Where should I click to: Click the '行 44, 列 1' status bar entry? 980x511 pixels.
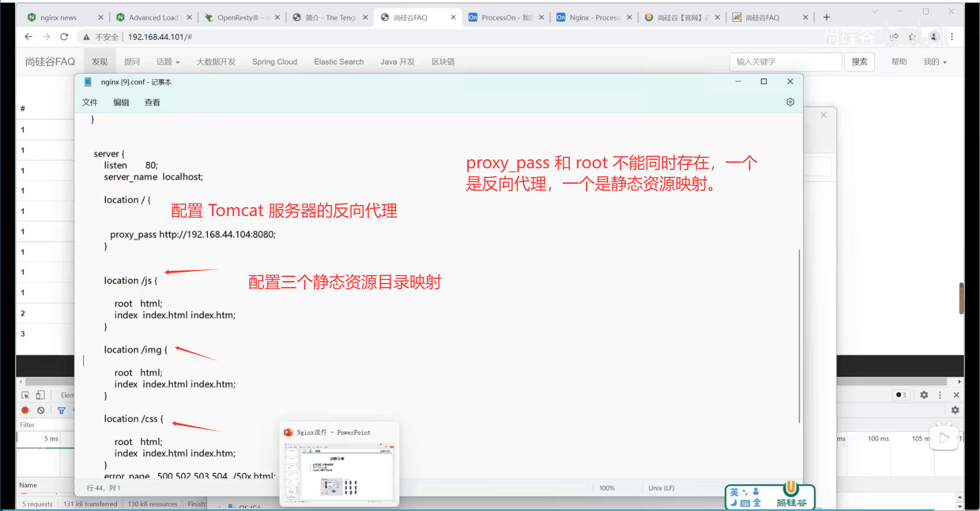tap(104, 488)
